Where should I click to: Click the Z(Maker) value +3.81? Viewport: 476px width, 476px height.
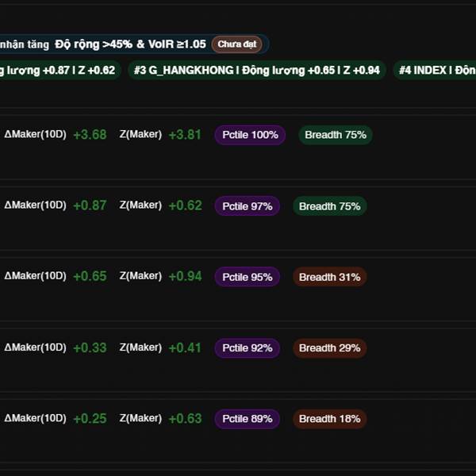click(185, 135)
